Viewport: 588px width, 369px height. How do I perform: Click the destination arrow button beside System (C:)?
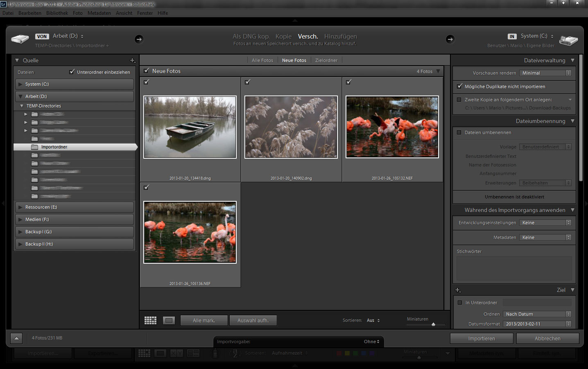pyautogui.click(x=450, y=39)
